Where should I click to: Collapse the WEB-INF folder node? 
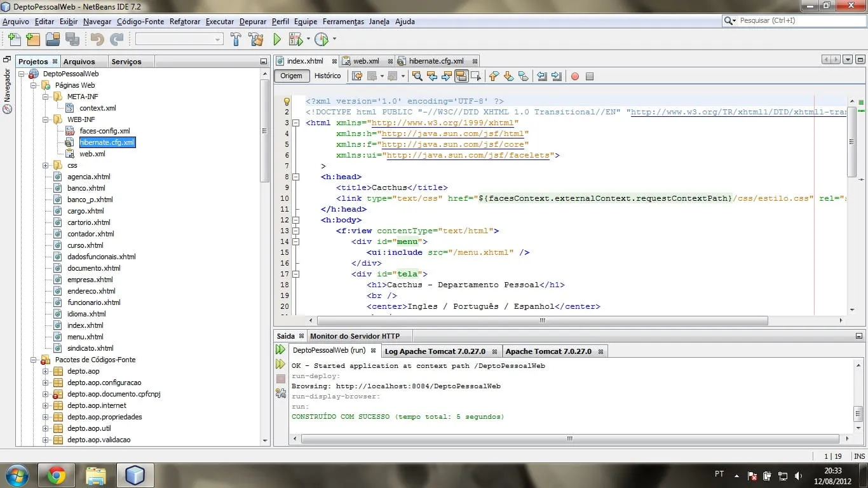pos(46,119)
